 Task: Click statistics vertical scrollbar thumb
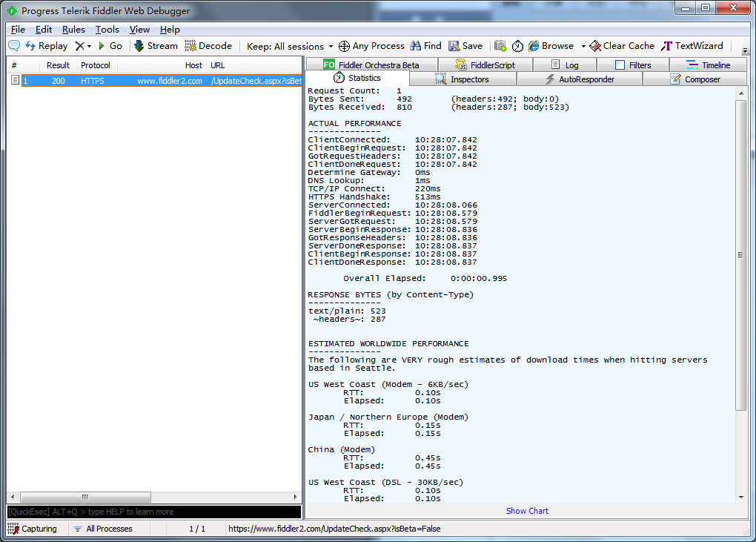tap(741, 255)
